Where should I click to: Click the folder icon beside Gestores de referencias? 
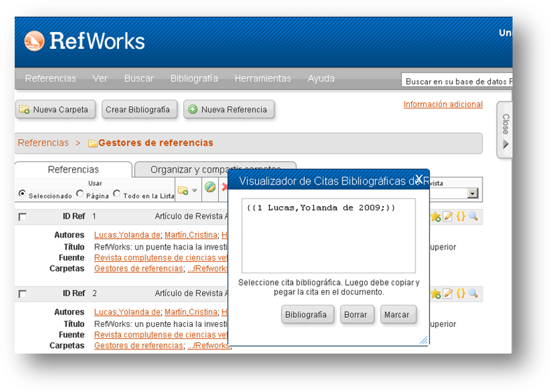92,143
